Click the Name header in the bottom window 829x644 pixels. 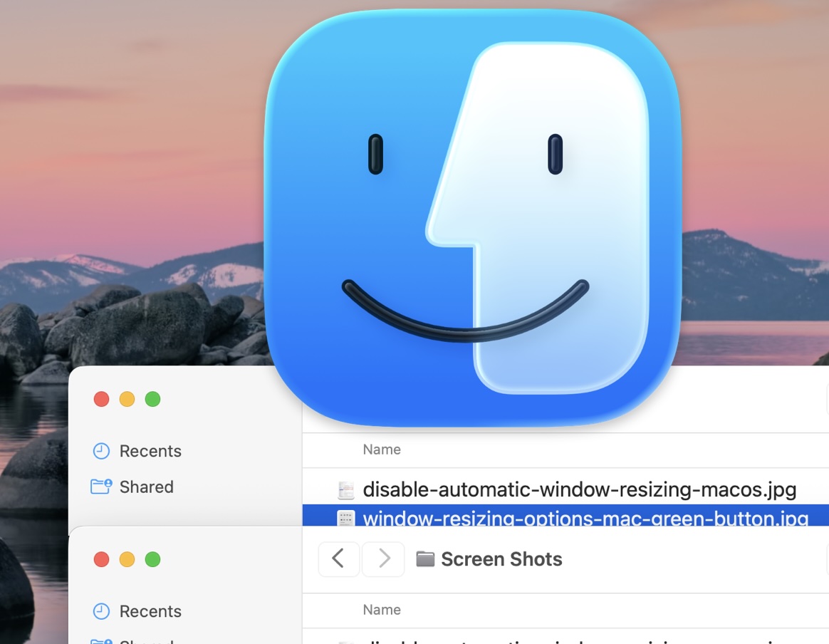[x=382, y=610]
